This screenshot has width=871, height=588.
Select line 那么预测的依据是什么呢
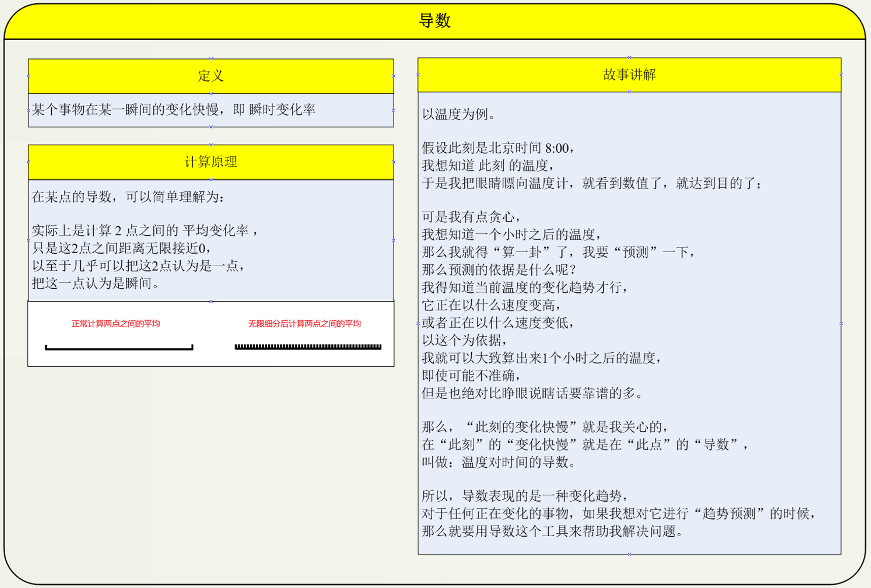tap(499, 270)
